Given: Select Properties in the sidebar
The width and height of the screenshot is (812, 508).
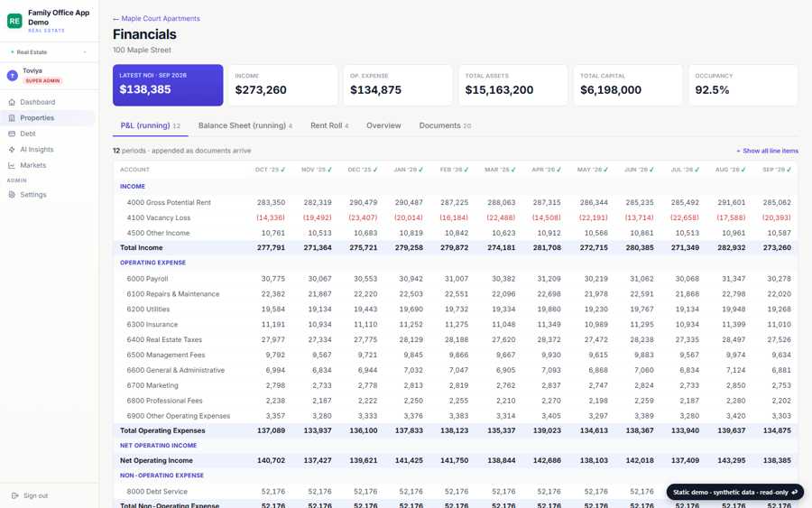Looking at the screenshot, I should point(48,118).
